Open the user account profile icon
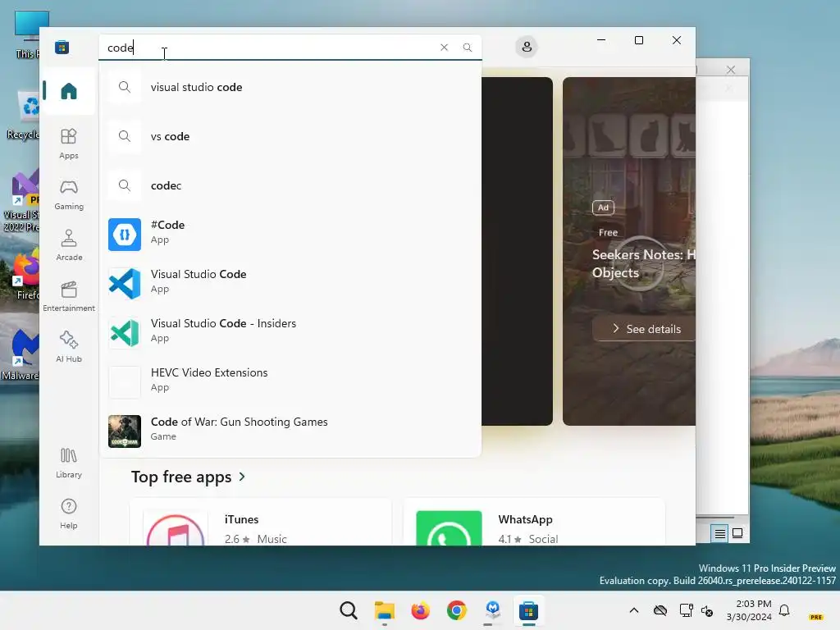This screenshot has width=840, height=630. tap(527, 47)
